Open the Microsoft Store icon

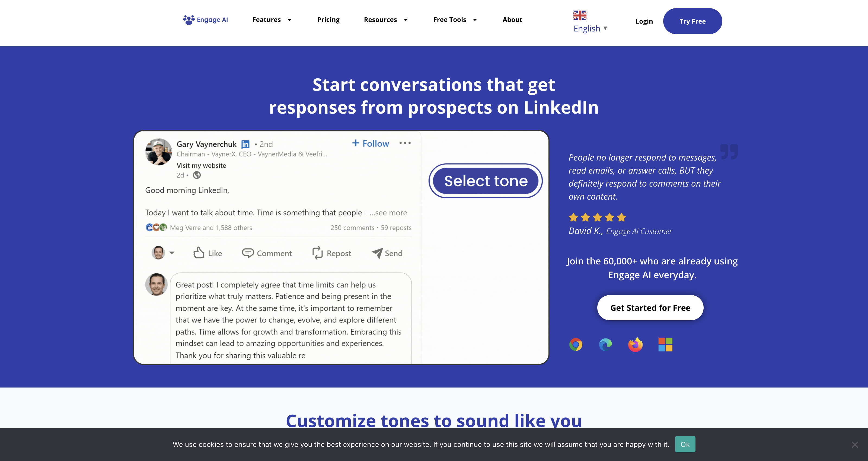(x=665, y=344)
